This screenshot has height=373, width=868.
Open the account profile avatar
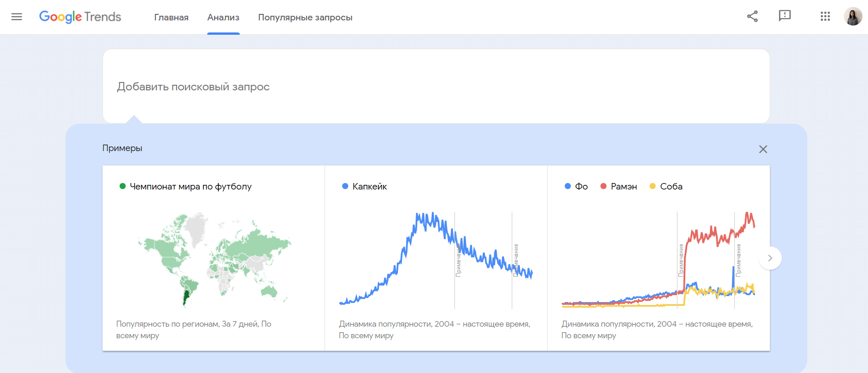tap(853, 16)
